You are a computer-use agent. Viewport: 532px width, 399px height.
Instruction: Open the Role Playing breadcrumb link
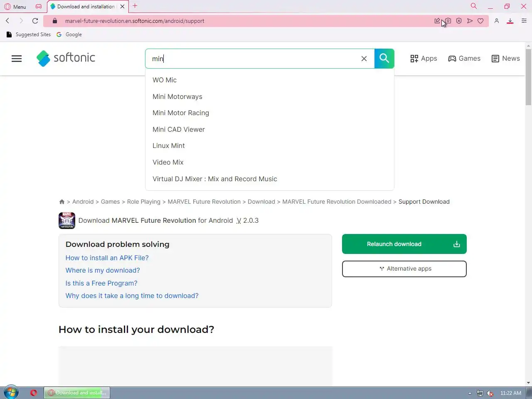click(143, 202)
